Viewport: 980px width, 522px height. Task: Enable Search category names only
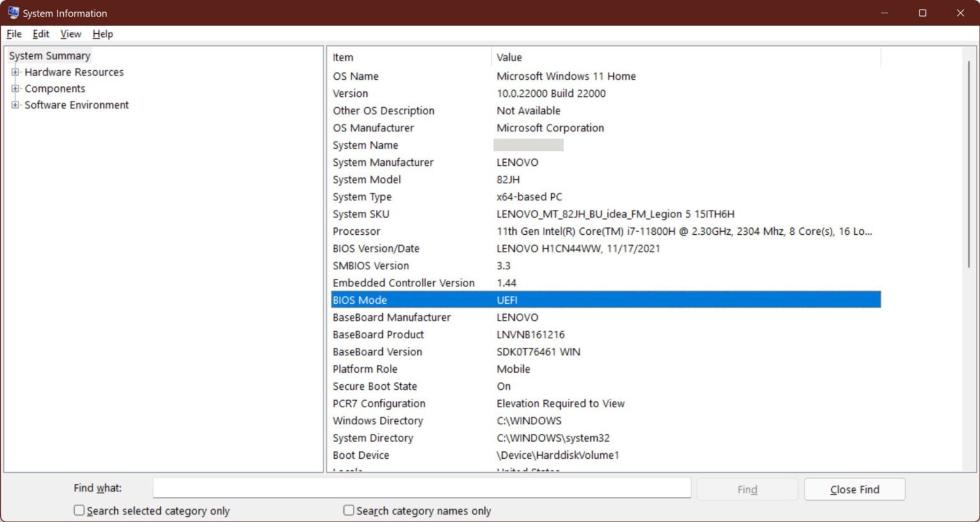[348, 510]
